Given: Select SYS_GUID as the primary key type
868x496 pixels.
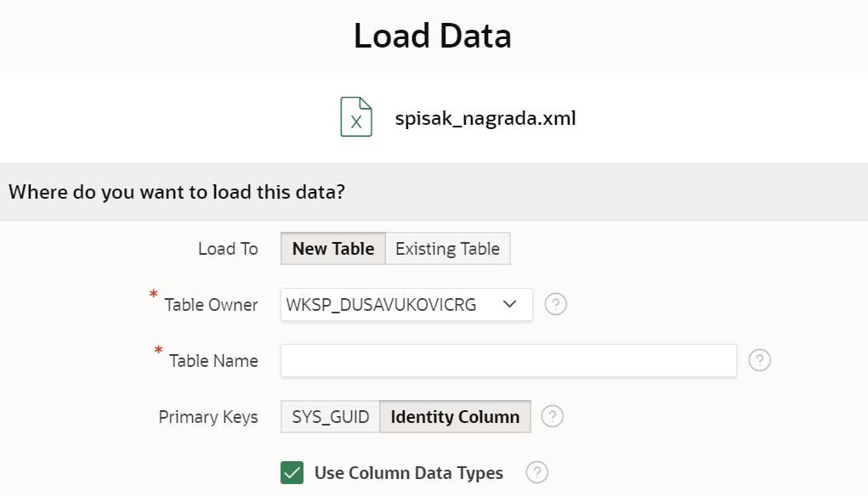Looking at the screenshot, I should [330, 417].
